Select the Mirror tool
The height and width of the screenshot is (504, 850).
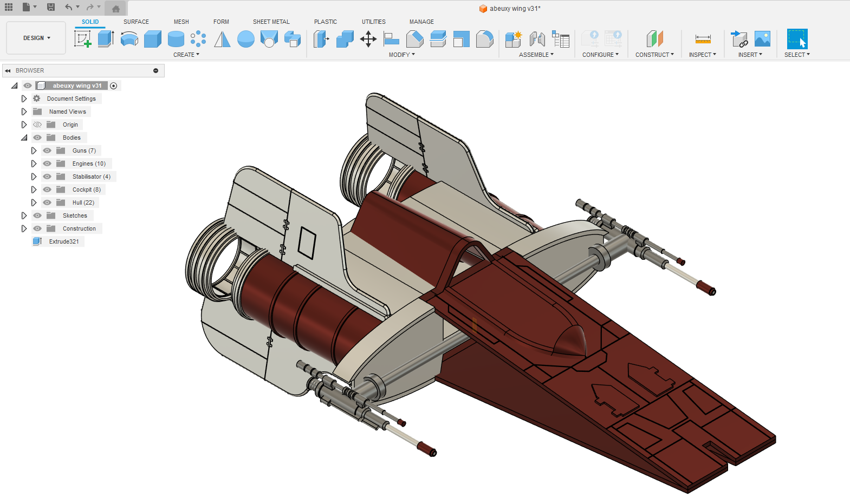point(222,39)
